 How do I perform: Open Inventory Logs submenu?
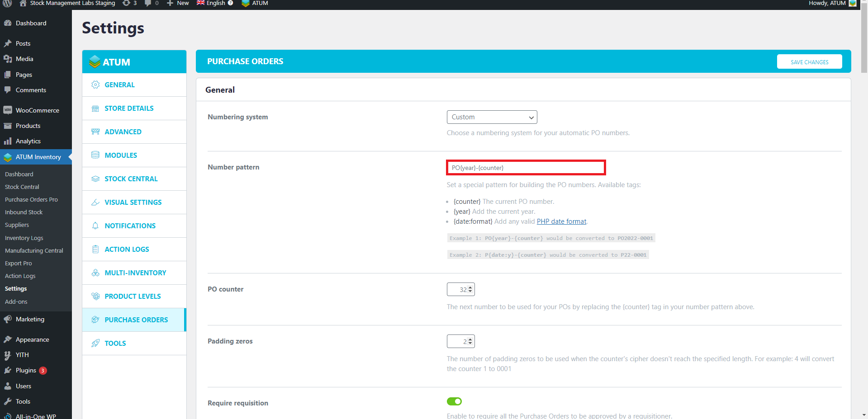click(24, 238)
